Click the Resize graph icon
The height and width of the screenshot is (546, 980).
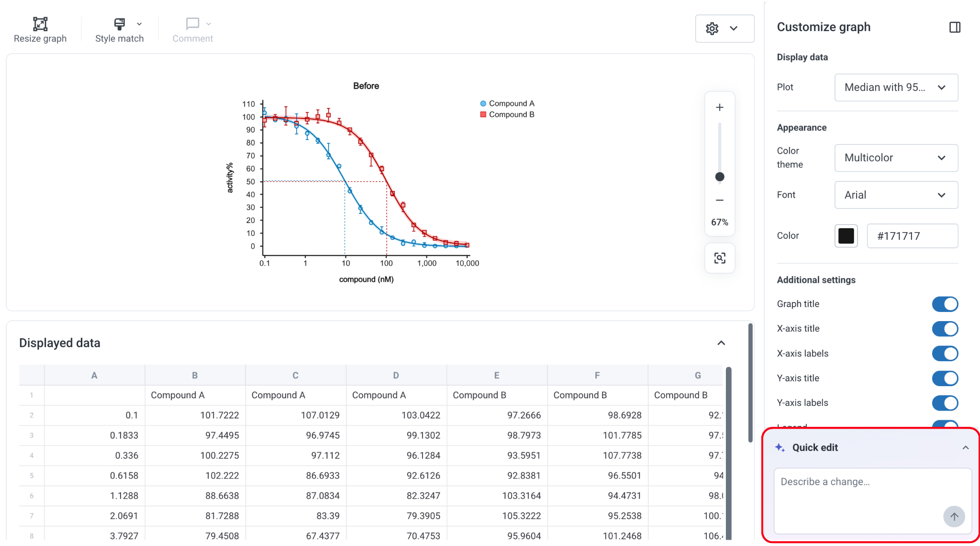[x=40, y=24]
